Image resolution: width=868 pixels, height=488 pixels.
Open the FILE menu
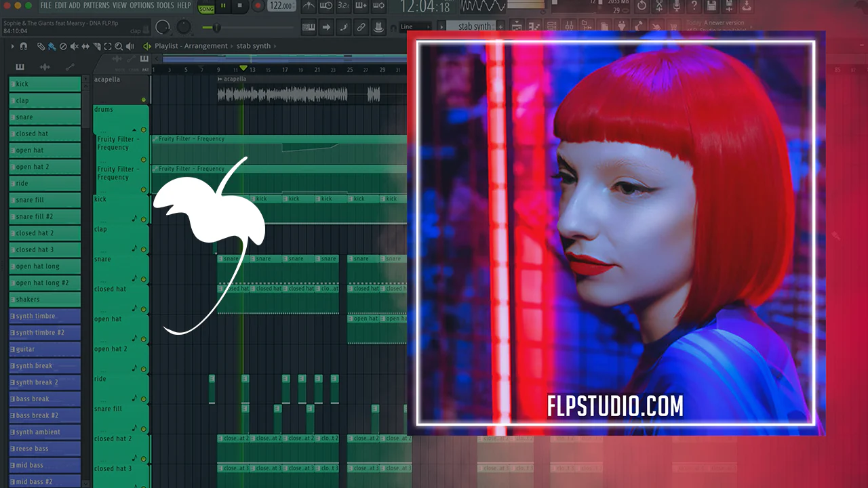[x=46, y=5]
